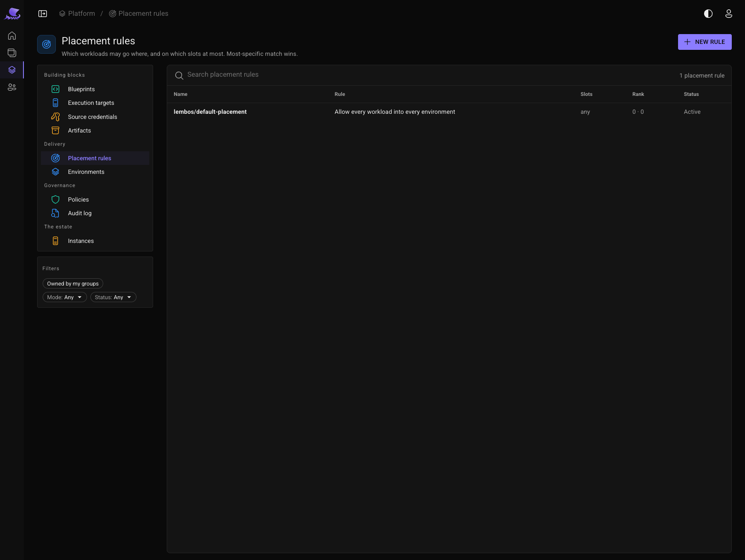Open Instances section
745x560 pixels.
95,241
